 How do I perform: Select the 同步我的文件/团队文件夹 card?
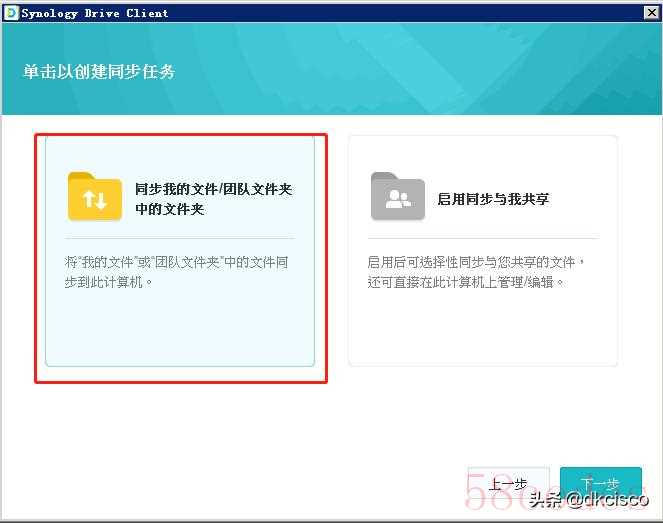pos(180,251)
